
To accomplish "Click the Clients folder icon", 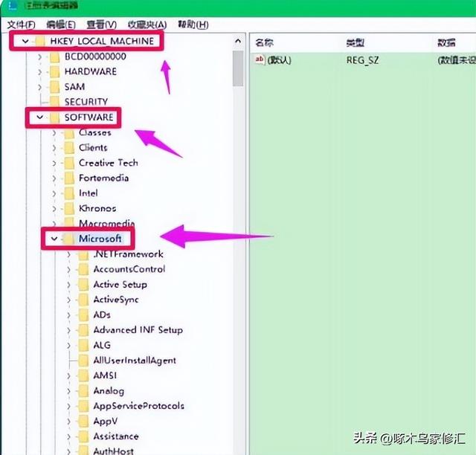I will [x=69, y=148].
